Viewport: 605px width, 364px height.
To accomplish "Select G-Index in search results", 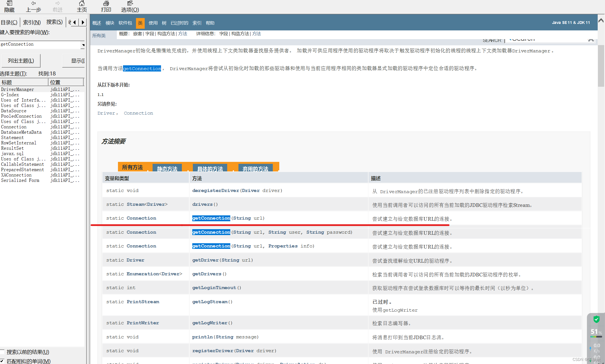I will pyautogui.click(x=10, y=95).
